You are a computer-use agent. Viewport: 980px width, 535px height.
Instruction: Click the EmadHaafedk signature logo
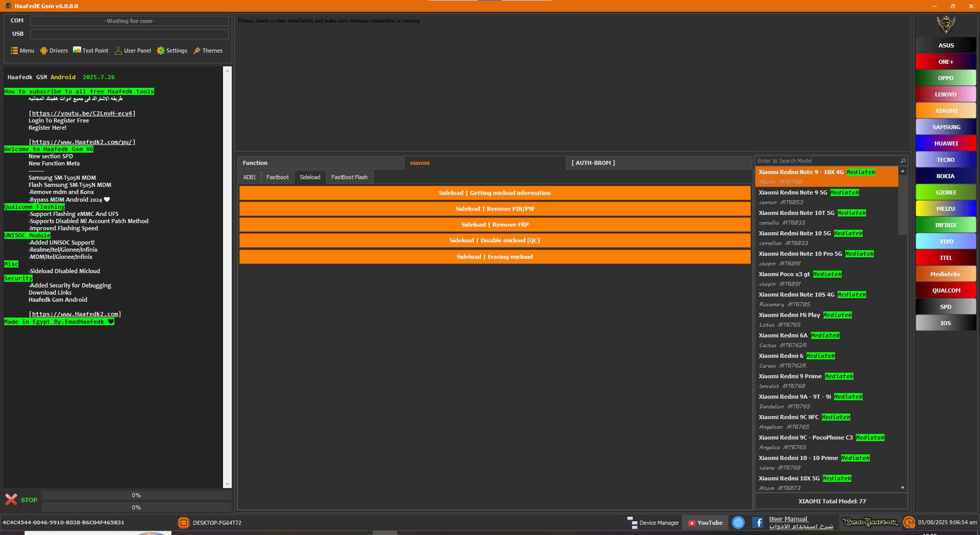[870, 522]
